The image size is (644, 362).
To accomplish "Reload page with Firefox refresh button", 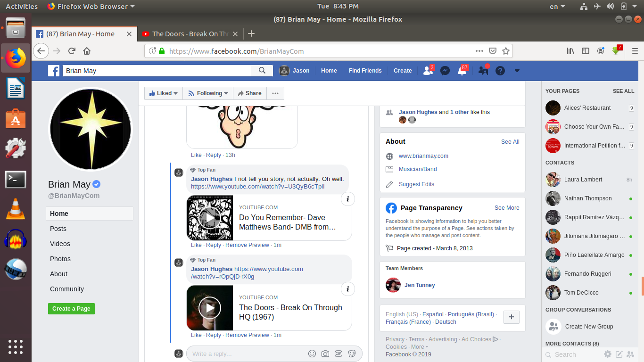I will point(72,51).
